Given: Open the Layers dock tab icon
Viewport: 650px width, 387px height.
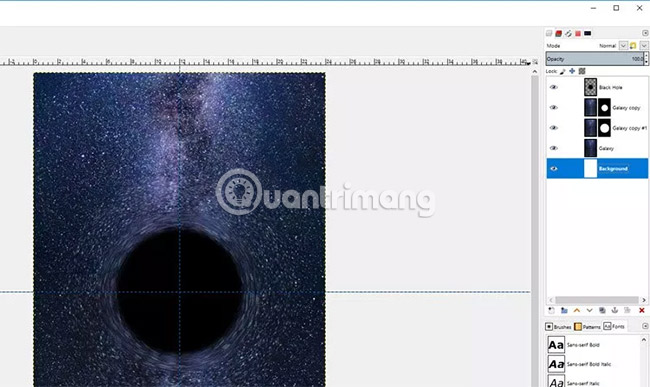Looking at the screenshot, I should (549, 33).
